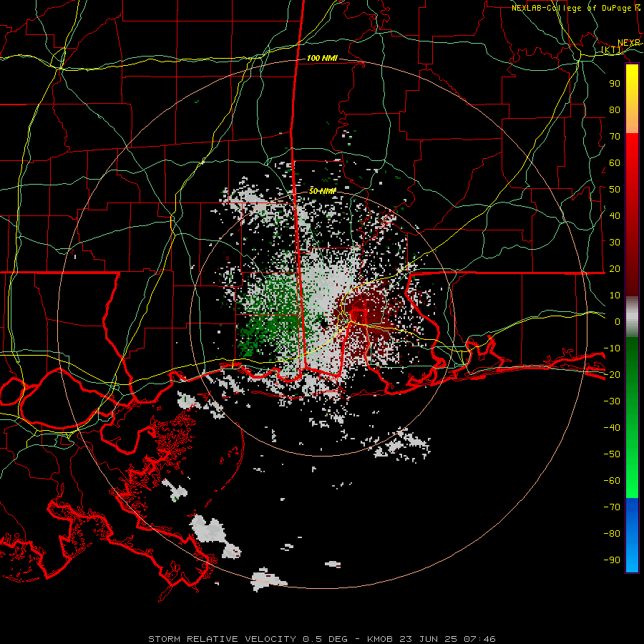Click the 80 value on the velocity scale
The width and height of the screenshot is (644, 644).
[615, 110]
